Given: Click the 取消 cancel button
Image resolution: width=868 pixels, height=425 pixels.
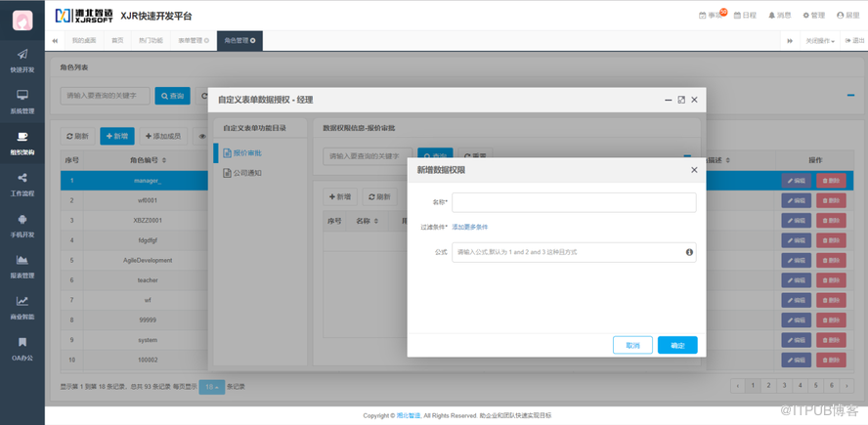Looking at the screenshot, I should point(632,345).
